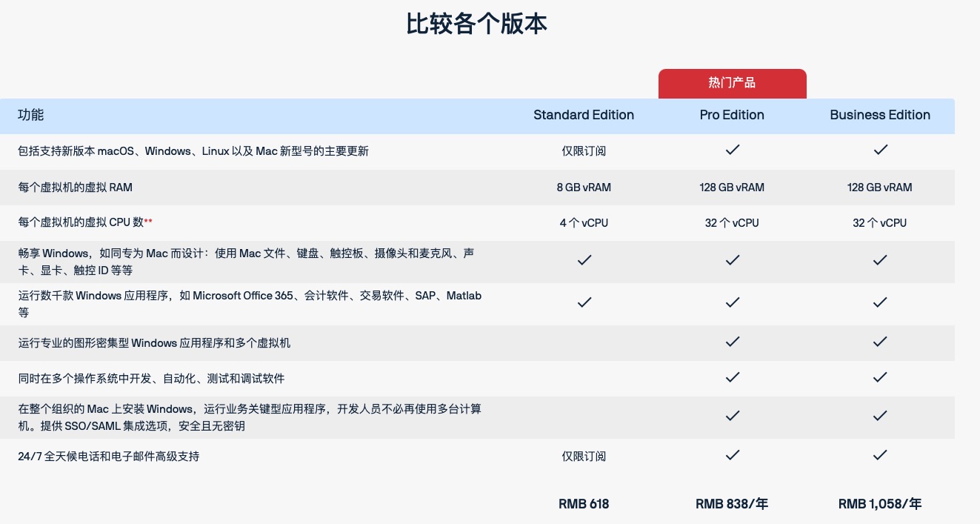The height and width of the screenshot is (524, 980).
Task: Click the Business Edition checkmark for 开发调试软件 row
Action: (880, 377)
